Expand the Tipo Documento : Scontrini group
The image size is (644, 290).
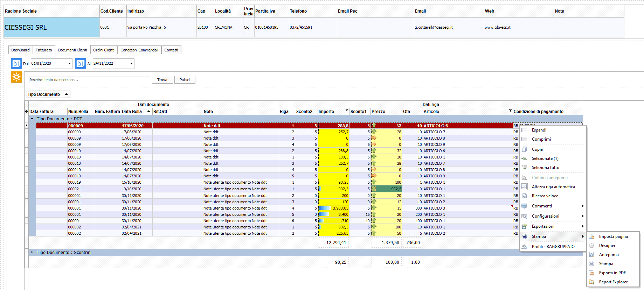click(32, 252)
